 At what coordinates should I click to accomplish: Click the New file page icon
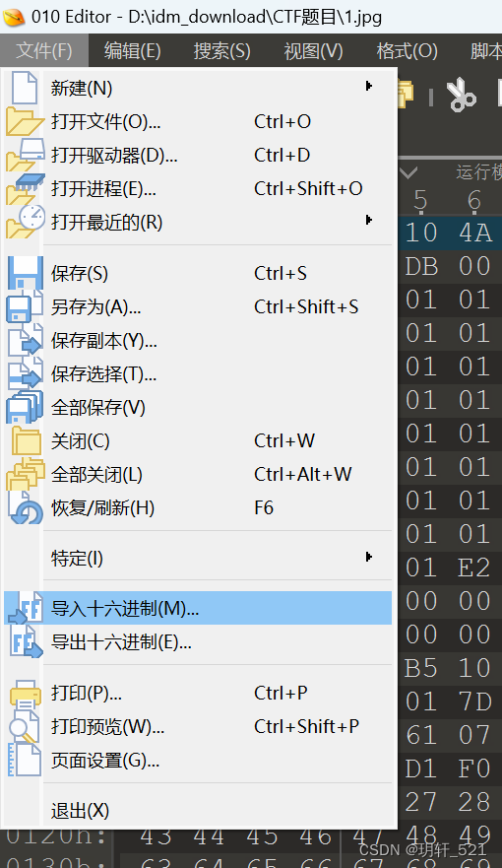click(25, 88)
